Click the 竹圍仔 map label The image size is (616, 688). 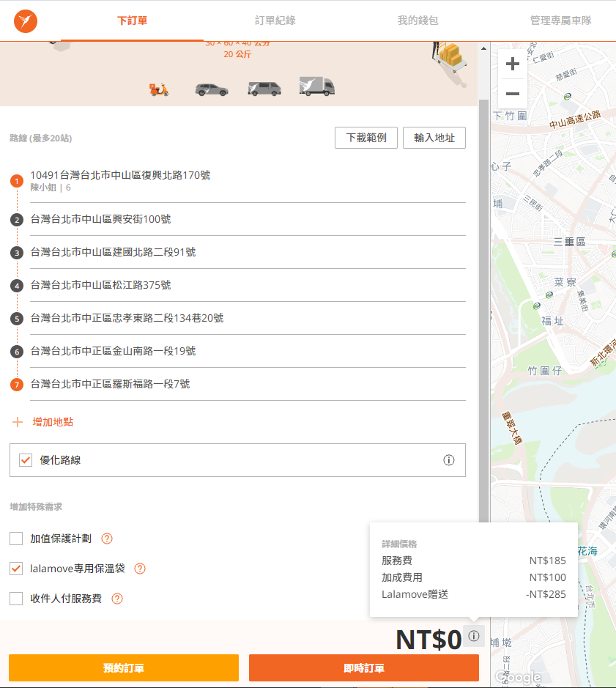coord(544,371)
